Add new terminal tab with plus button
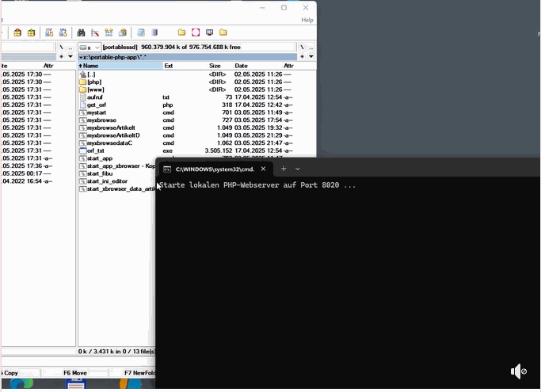Viewport: 541px width, 392px height. (x=284, y=169)
